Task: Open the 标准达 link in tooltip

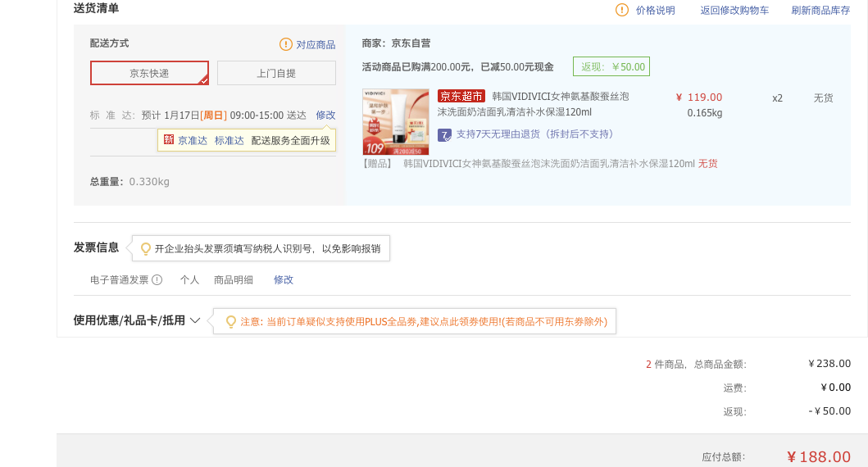Action: tap(229, 141)
